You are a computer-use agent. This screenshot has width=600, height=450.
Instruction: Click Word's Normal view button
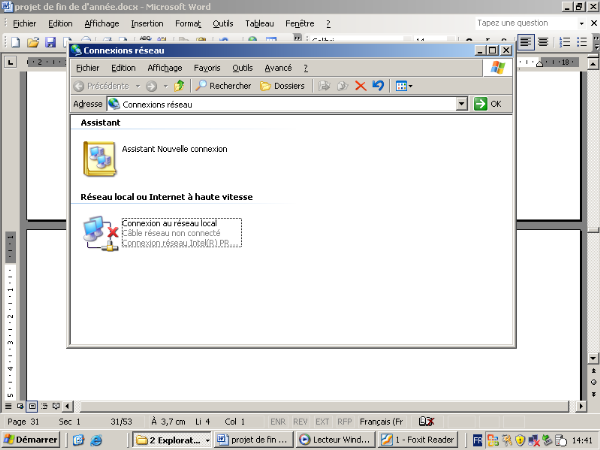coord(8,406)
